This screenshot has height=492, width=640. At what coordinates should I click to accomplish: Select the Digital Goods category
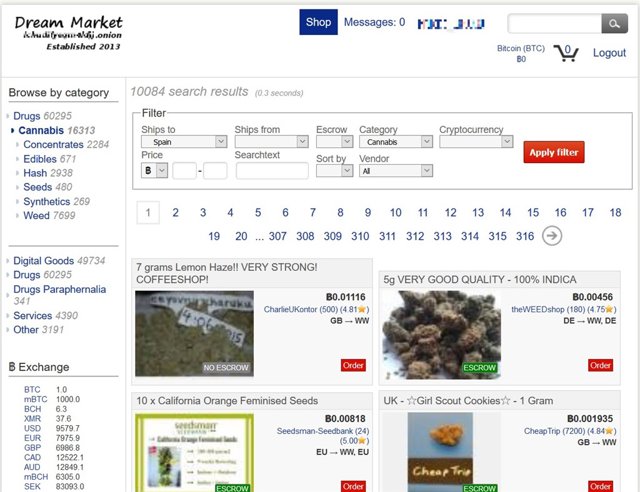[x=44, y=261]
